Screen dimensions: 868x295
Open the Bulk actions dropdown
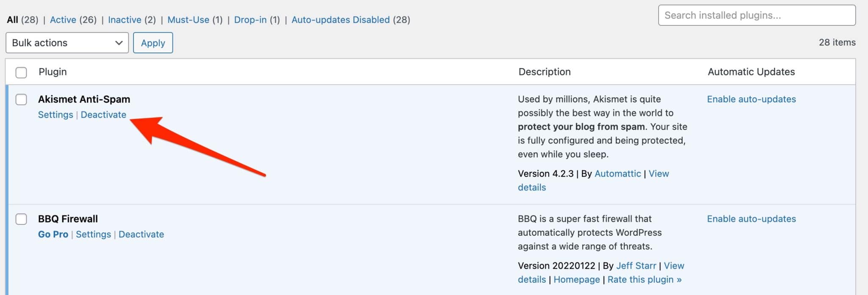pyautogui.click(x=67, y=43)
